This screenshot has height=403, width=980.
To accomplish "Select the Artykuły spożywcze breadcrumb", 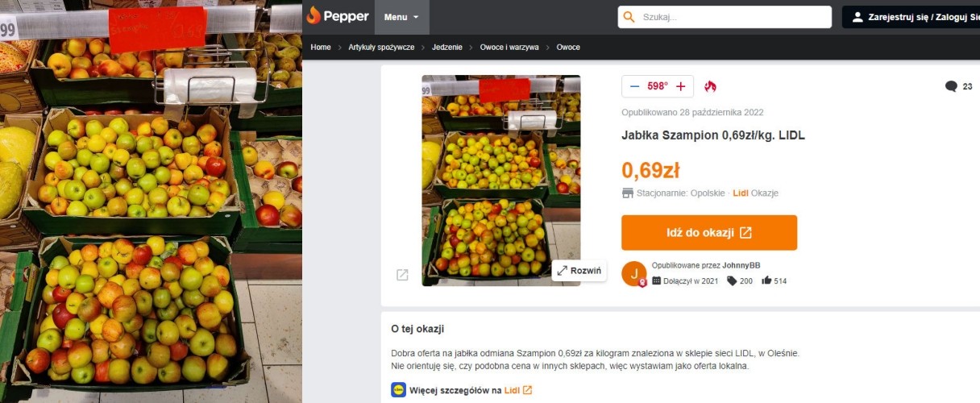I will [x=381, y=48].
